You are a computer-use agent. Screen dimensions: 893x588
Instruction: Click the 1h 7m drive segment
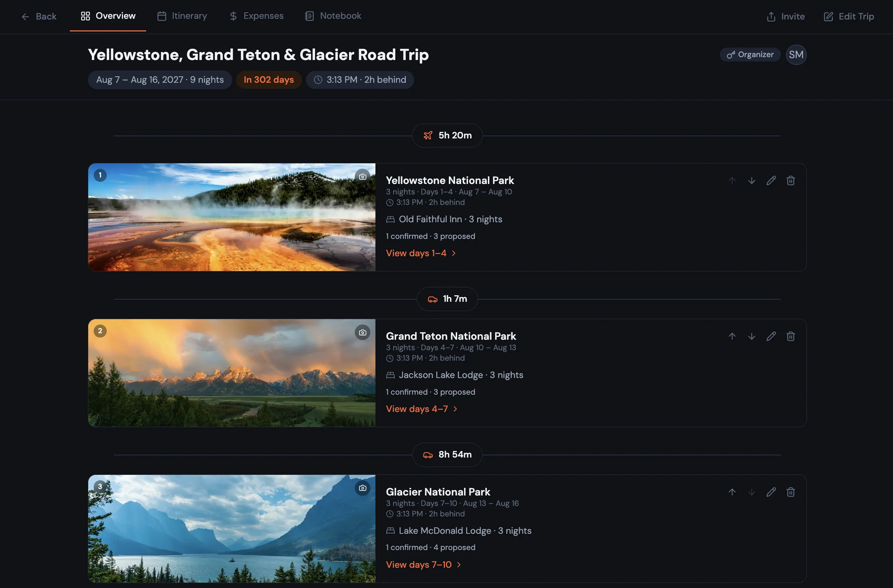(x=447, y=299)
